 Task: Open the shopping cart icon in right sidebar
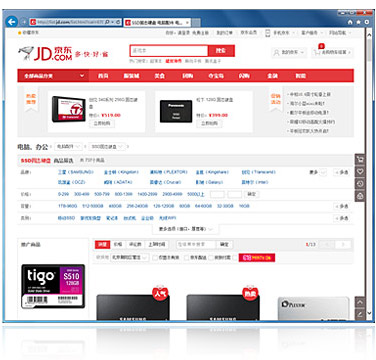coord(360,159)
